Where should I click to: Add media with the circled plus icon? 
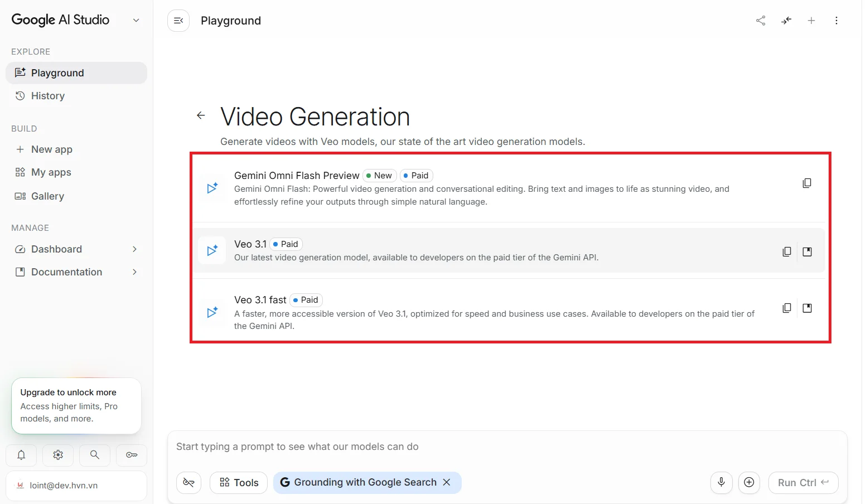point(749,482)
